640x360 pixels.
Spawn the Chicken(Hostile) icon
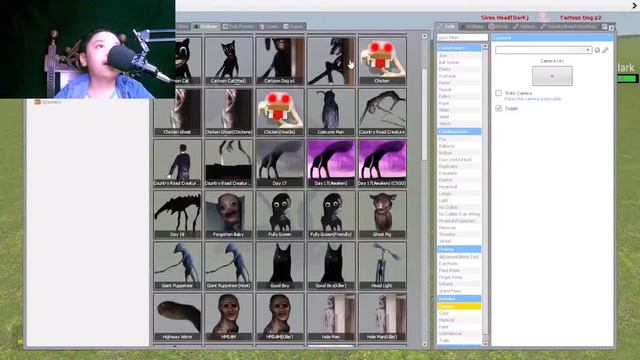pos(280,112)
